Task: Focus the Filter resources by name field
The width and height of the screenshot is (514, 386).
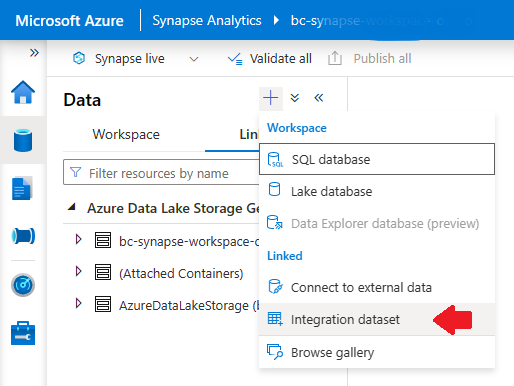Action: [161, 172]
